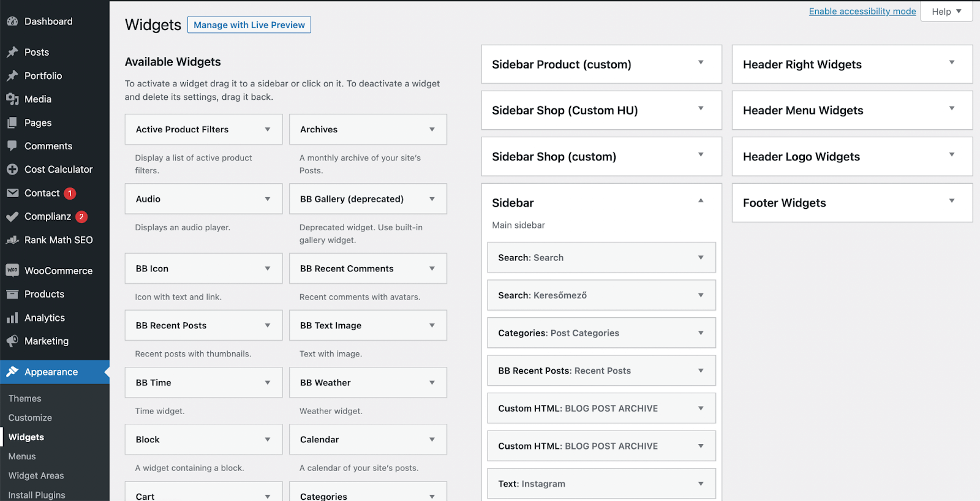Expand the Archives available widget

(x=432, y=129)
